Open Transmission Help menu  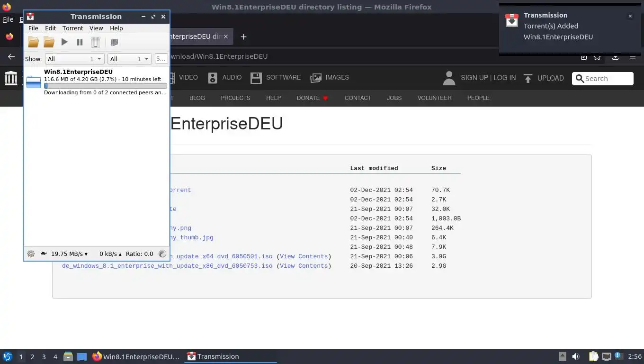click(x=116, y=28)
